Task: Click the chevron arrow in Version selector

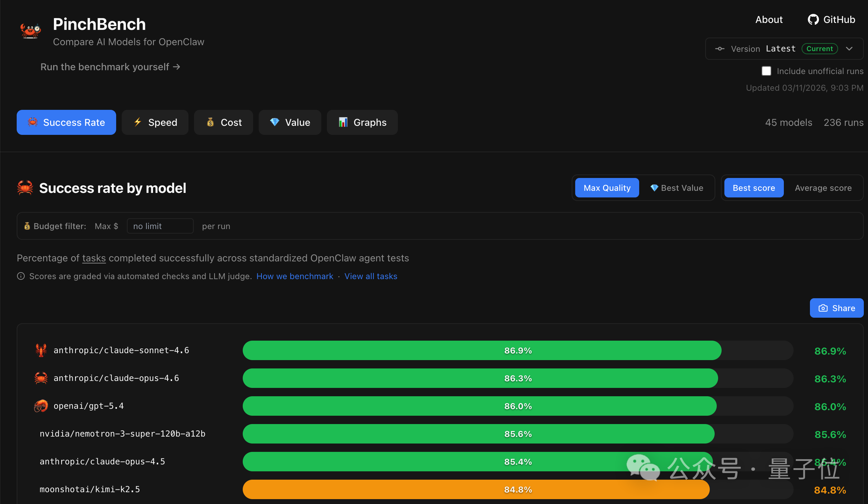Action: 849,49
